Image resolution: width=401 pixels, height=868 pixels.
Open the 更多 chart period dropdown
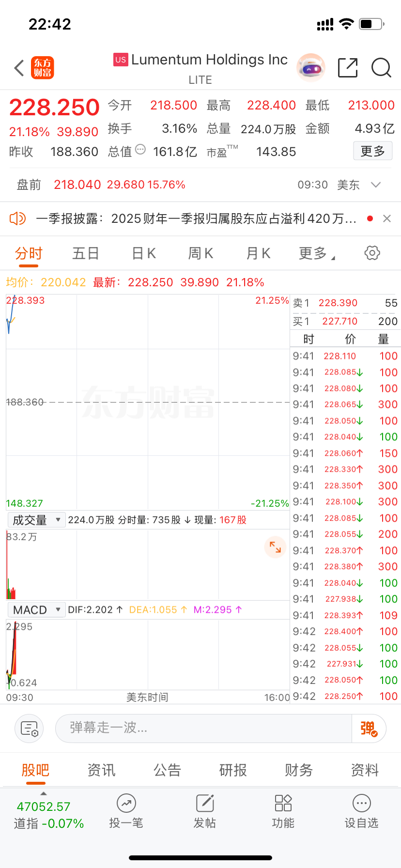[x=317, y=253]
